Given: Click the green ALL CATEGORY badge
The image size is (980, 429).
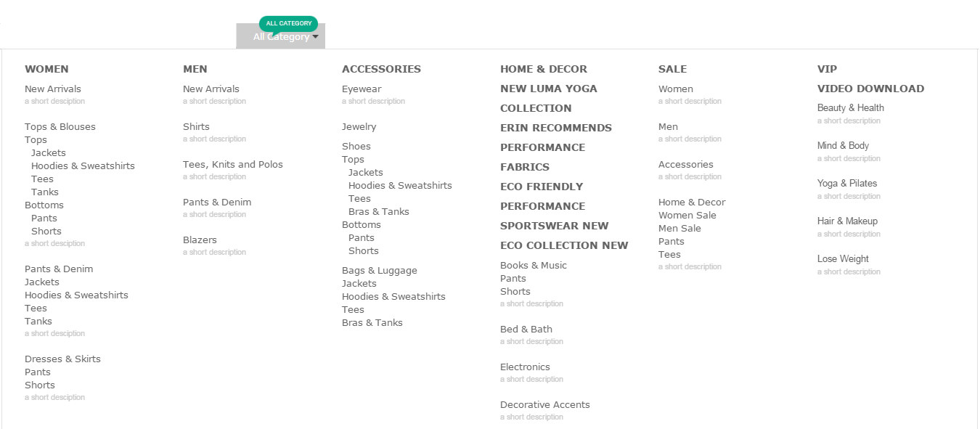Looking at the screenshot, I should pos(288,23).
